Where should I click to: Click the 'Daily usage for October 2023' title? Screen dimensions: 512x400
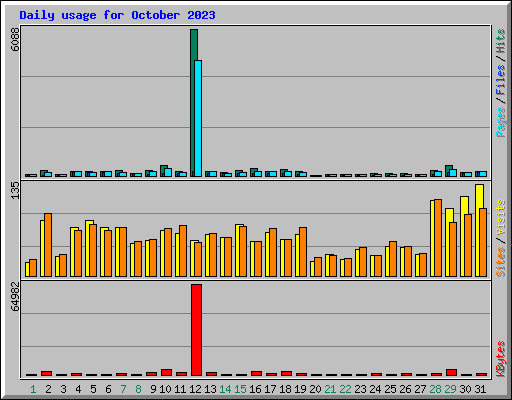tap(117, 15)
